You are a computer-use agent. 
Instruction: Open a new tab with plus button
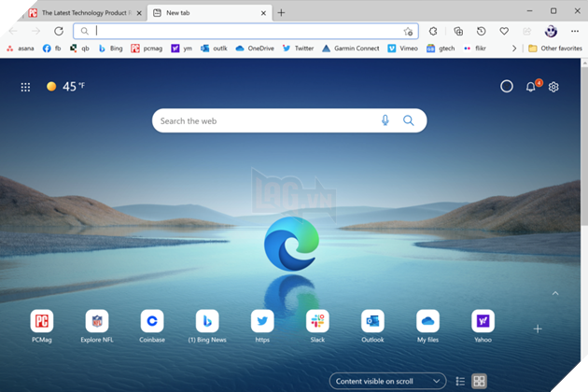point(281,13)
